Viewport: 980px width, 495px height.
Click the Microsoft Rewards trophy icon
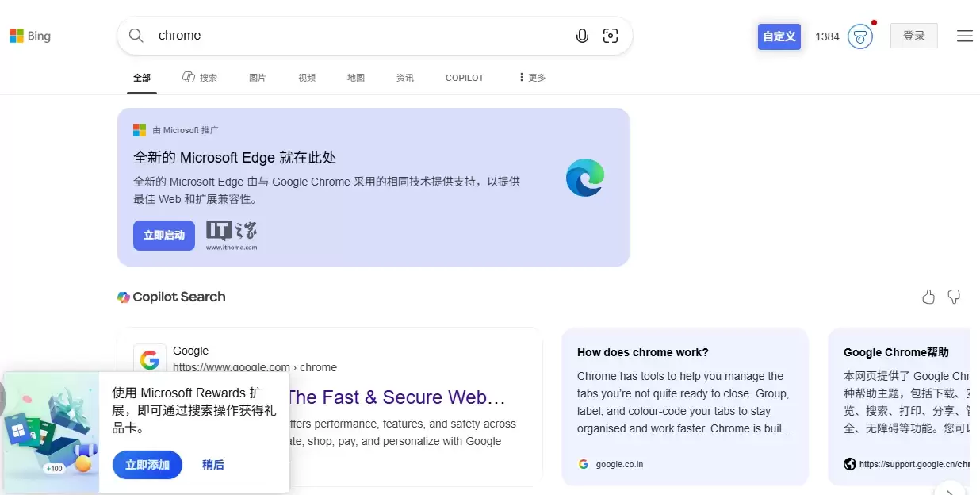860,36
